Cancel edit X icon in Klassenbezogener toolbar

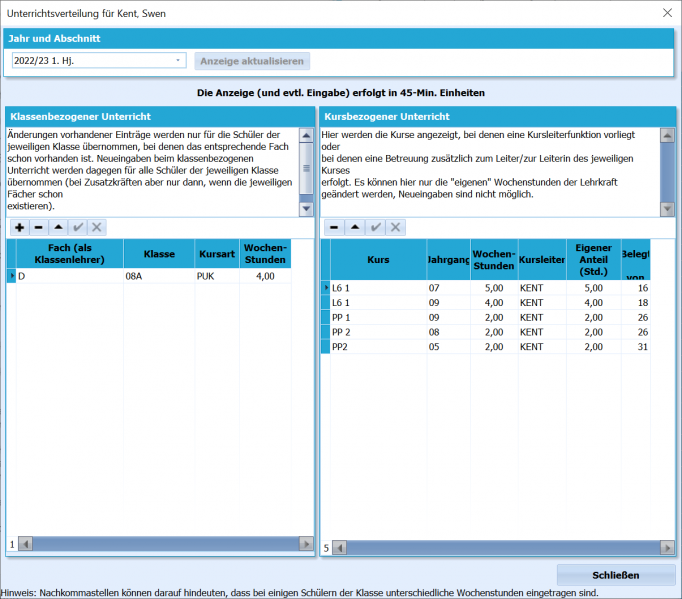97,227
